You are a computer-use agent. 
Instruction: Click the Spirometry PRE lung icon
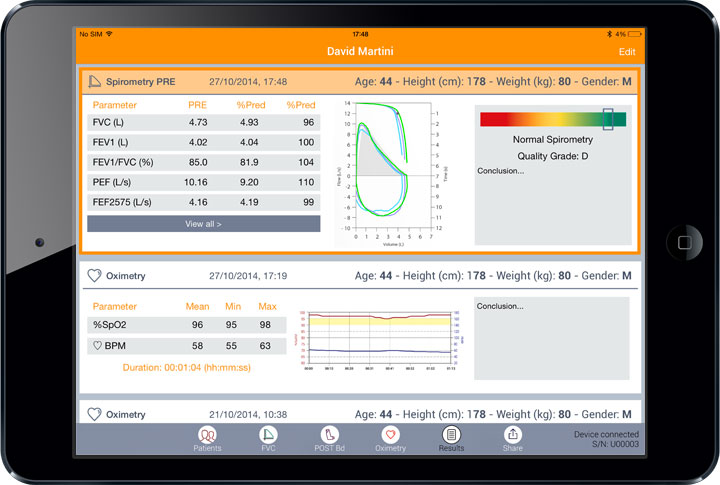coord(96,81)
